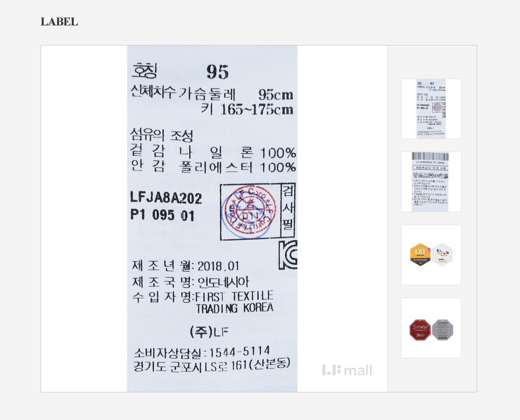
Task: Click the LABEL section heading
Action: [60, 22]
